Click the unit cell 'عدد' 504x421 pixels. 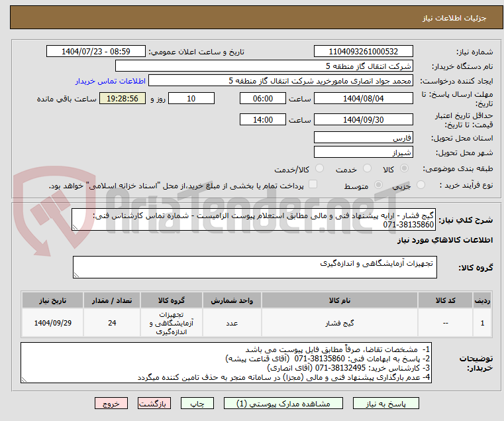tap(232, 323)
